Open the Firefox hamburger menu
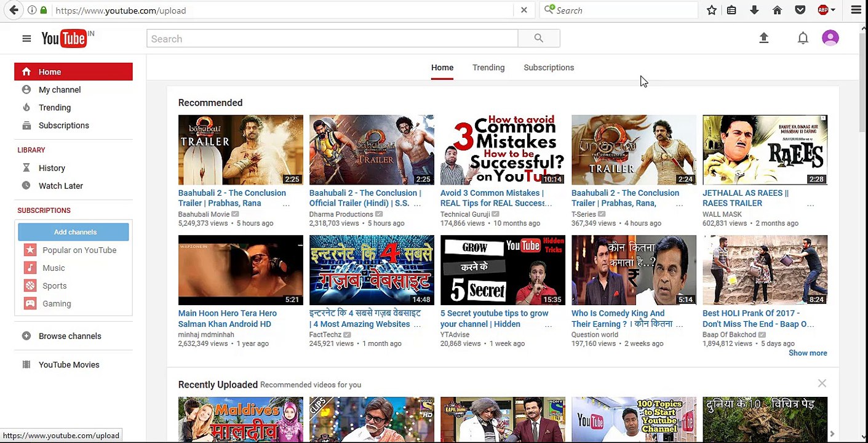Screen dimensions: 868x443 (x=856, y=10)
